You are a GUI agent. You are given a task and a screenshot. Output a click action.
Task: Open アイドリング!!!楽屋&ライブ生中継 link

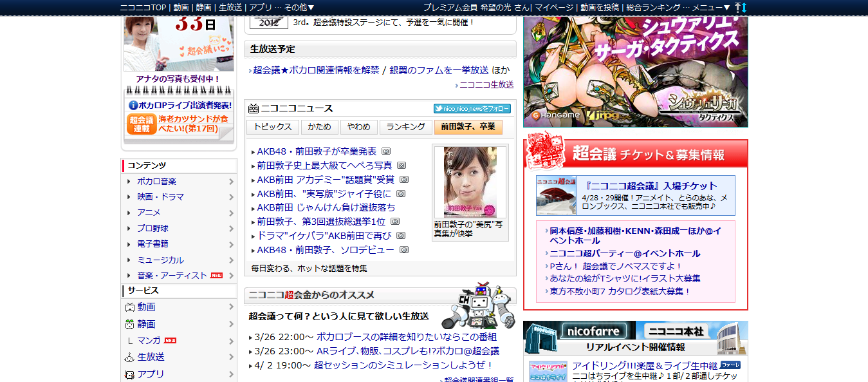645,366
